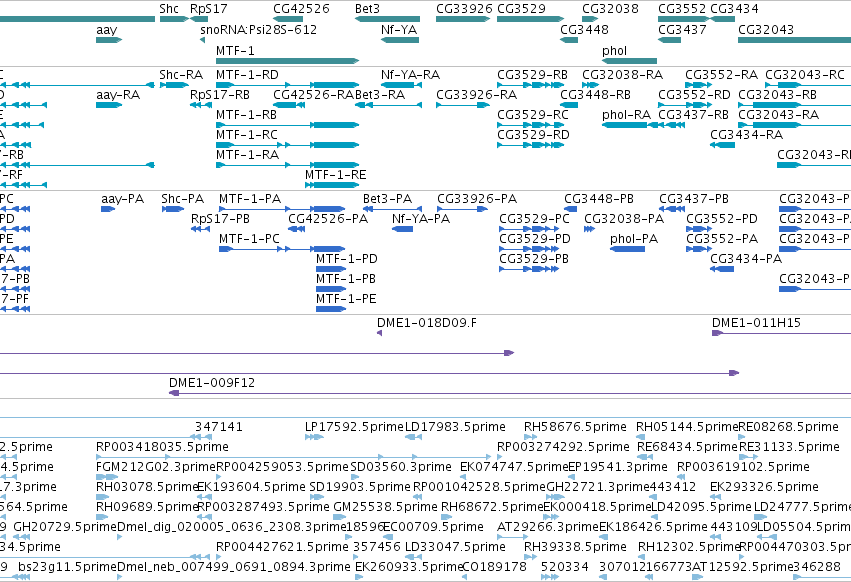Image resolution: width=851 pixels, height=582 pixels.
Task: Select the phol-PA protein label
Action: pos(634,238)
